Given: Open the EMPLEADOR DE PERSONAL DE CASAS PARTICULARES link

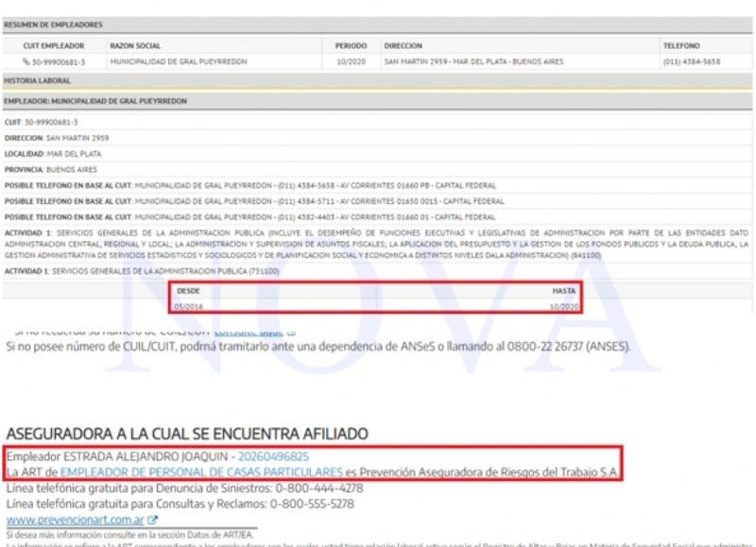Looking at the screenshot, I should tap(201, 472).
